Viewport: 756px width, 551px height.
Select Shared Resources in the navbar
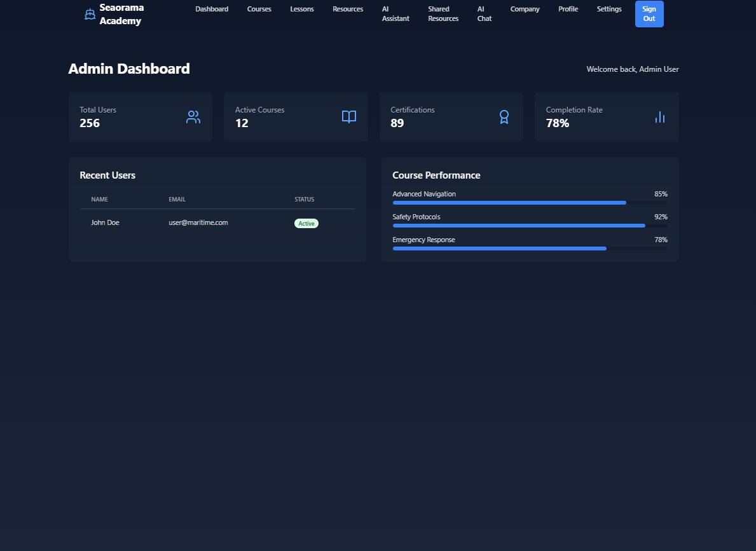pos(443,14)
